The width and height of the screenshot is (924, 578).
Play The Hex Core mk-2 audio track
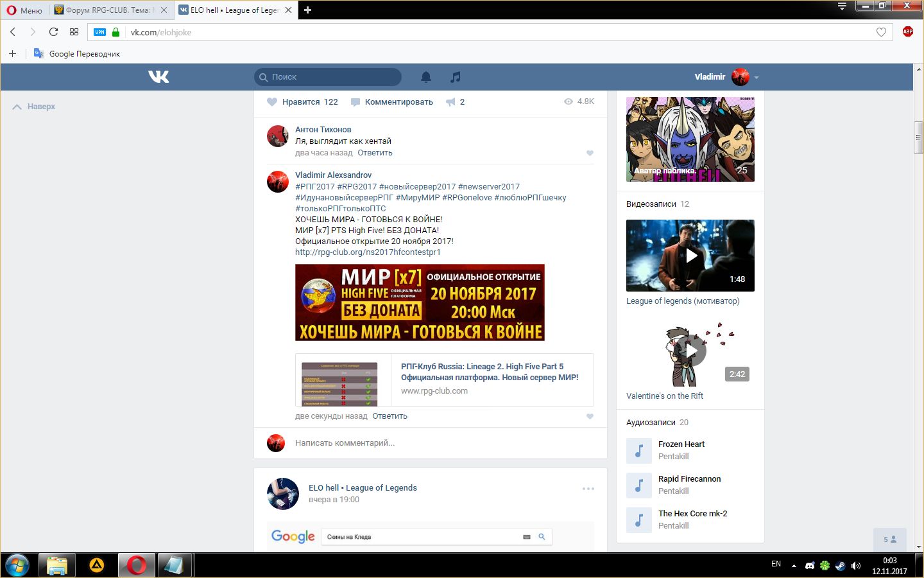pos(639,520)
